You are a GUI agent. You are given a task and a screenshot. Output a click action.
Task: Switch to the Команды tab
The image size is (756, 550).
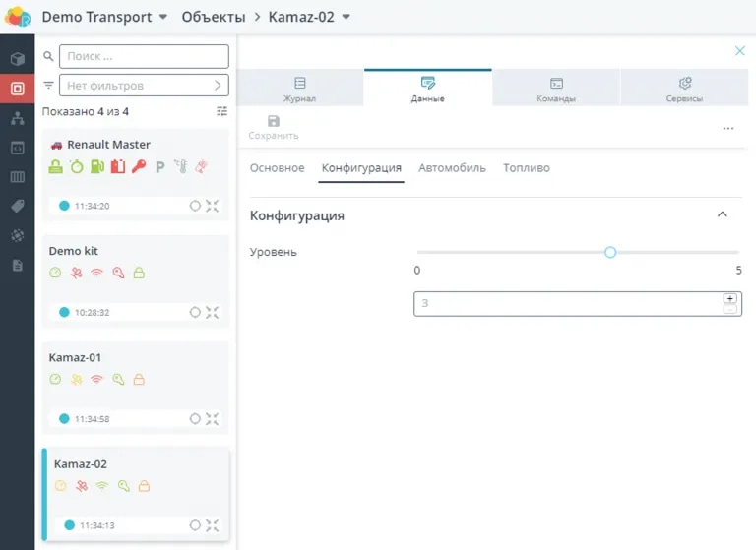pyautogui.click(x=556, y=89)
